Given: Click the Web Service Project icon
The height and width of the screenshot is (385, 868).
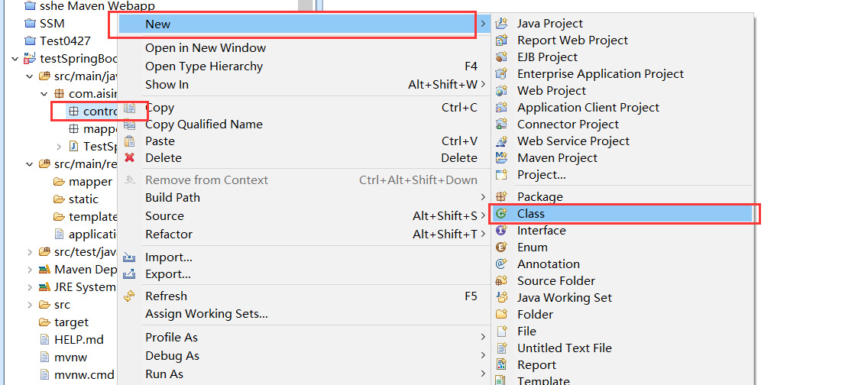Looking at the screenshot, I should [501, 141].
